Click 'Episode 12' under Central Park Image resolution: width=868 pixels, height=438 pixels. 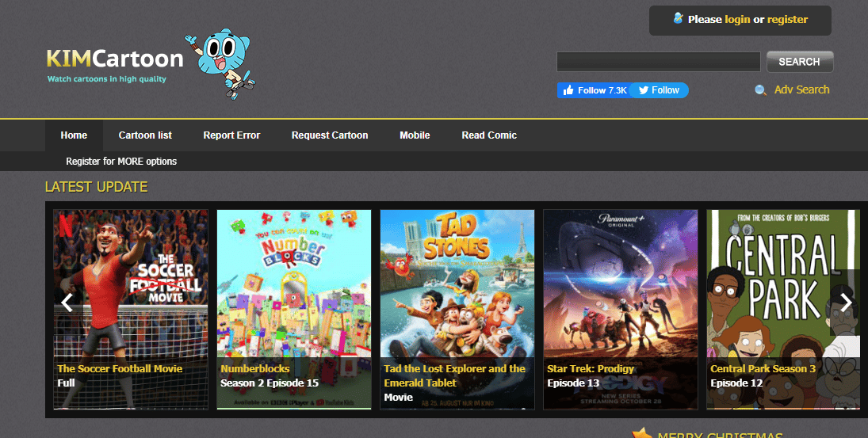(x=736, y=383)
